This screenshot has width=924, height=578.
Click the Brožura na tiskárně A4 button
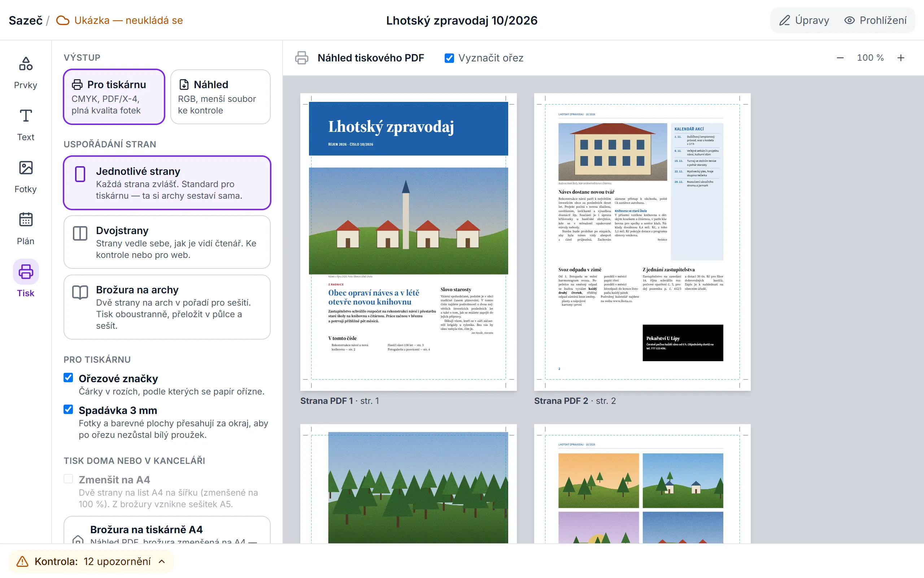pos(167,530)
